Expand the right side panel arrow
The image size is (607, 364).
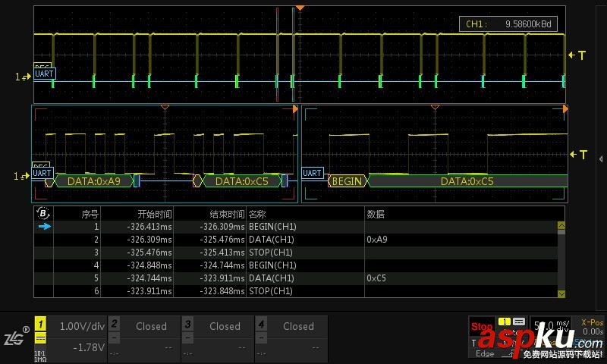click(600, 158)
